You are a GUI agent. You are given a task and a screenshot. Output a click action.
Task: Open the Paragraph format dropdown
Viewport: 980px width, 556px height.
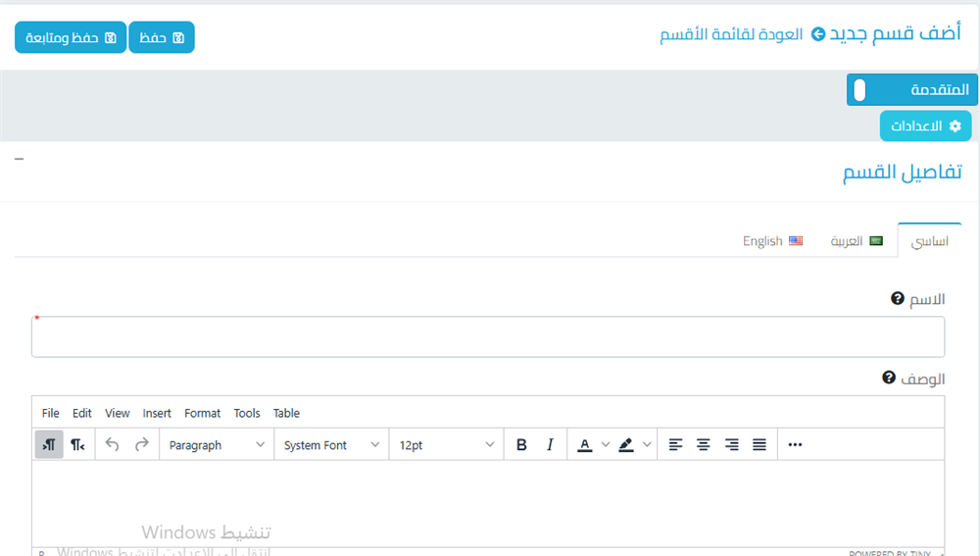click(216, 445)
